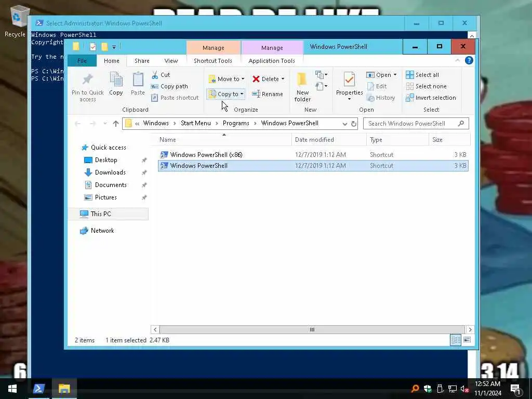Click the forward navigation arrow

point(92,124)
